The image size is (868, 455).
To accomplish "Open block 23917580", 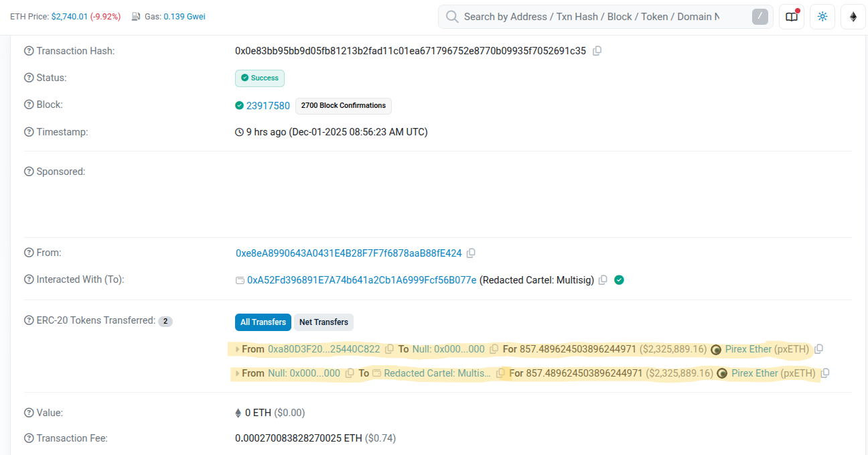I will tap(268, 106).
